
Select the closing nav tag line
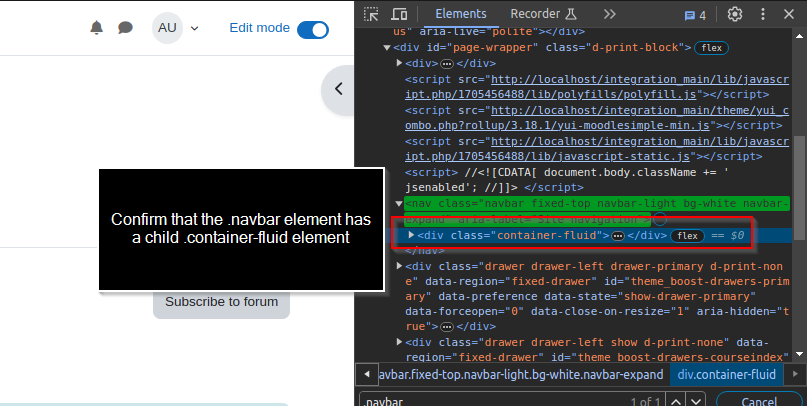425,251
